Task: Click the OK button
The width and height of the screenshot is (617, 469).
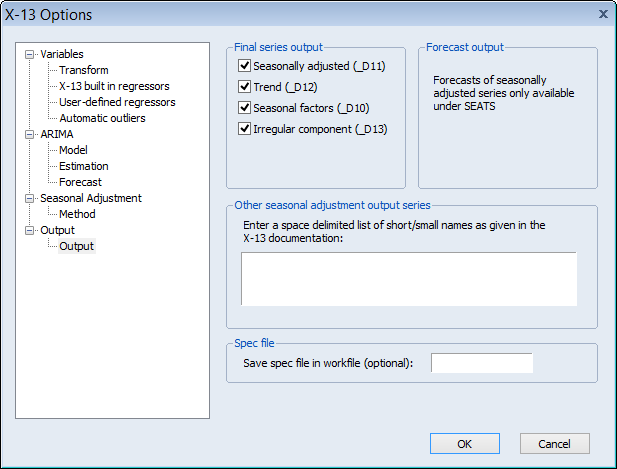Action: [464, 443]
